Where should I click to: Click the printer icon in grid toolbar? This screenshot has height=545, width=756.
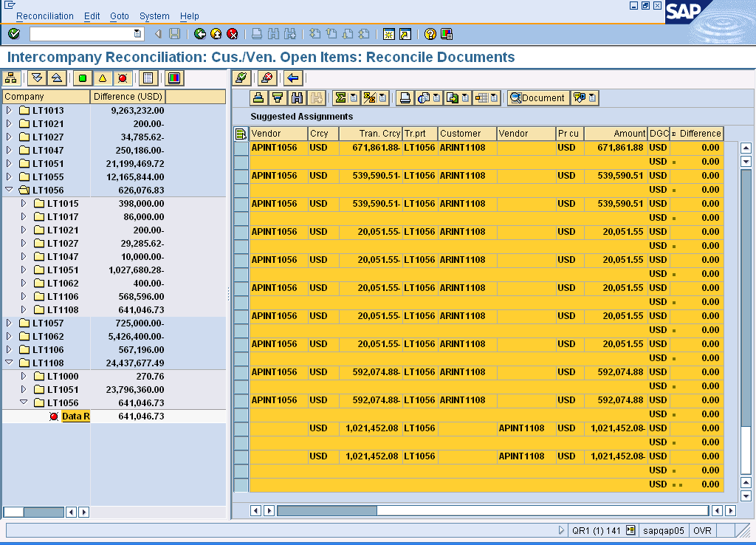(405, 98)
